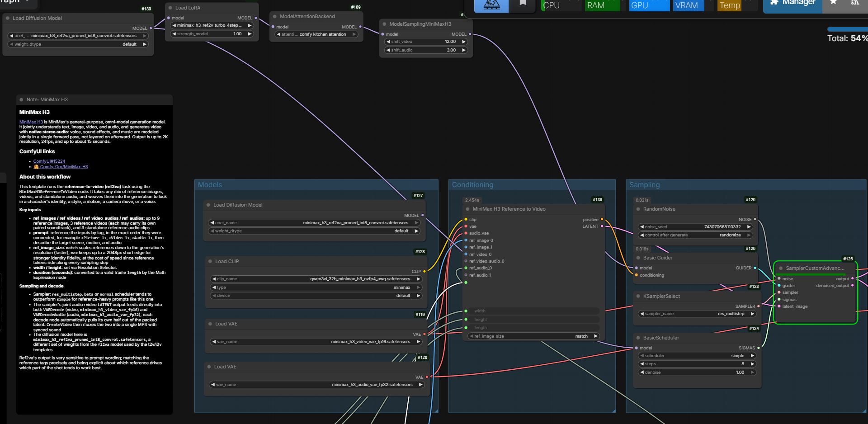
Task: Collapse the Note: MiniMax H3 node
Action: [x=21, y=99]
